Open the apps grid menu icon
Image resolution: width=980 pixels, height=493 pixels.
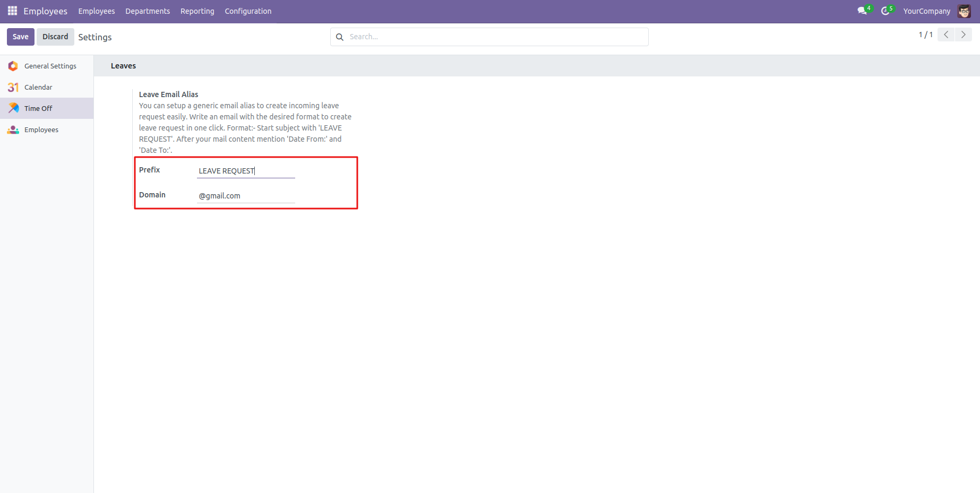coord(12,11)
